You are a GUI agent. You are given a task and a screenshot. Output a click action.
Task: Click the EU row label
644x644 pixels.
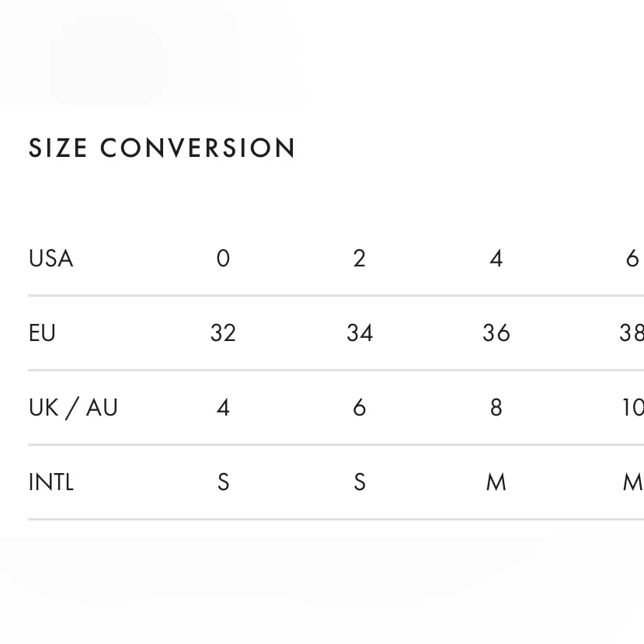pyautogui.click(x=42, y=332)
